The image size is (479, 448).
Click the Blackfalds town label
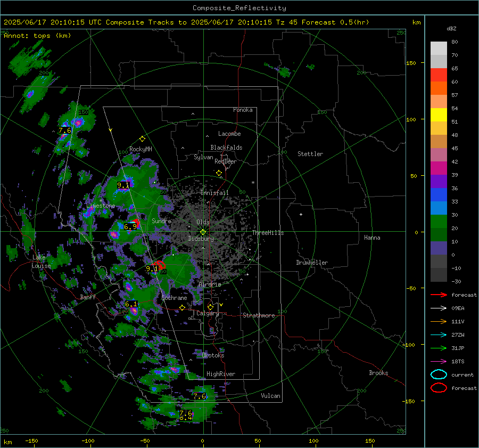tap(226, 148)
